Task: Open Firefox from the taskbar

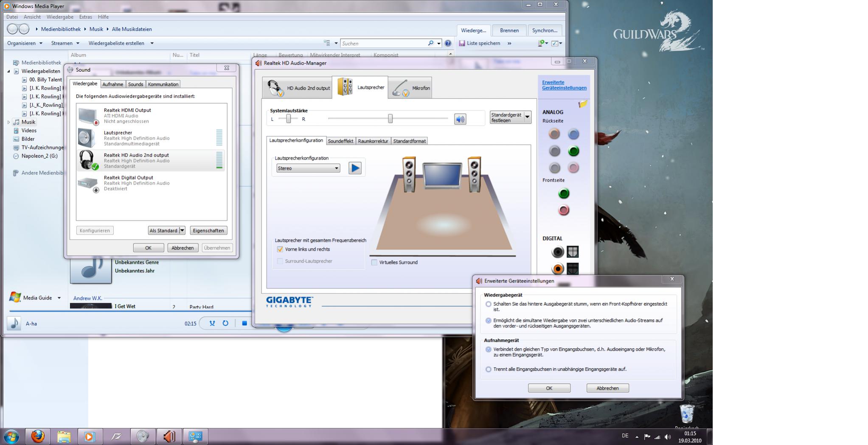Action: [38, 436]
